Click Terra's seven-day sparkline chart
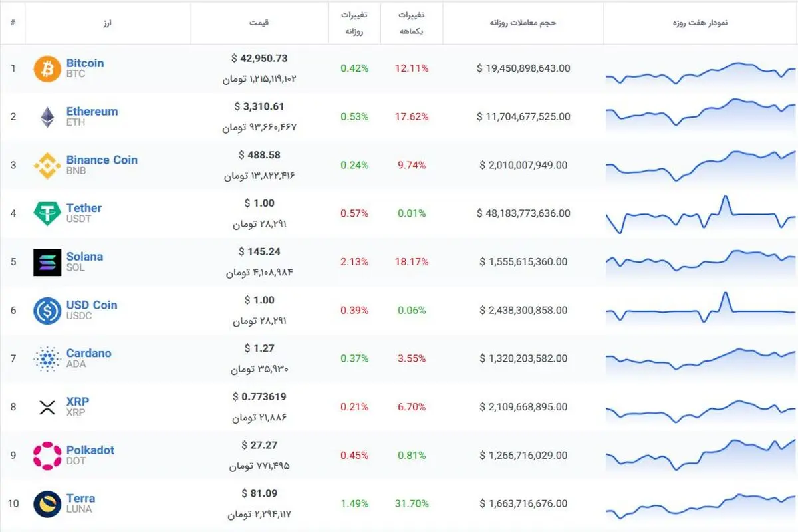This screenshot has width=798, height=532. (x=700, y=505)
